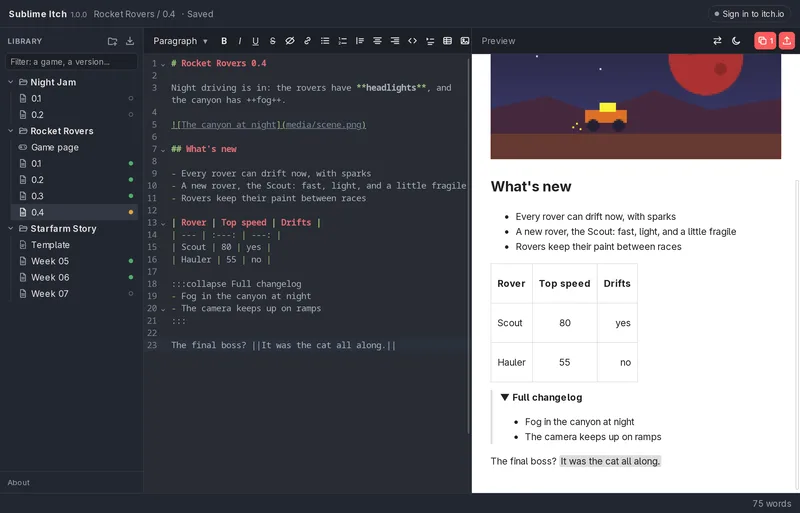800x513 pixels.
Task: Sign in to itch.io
Action: click(749, 14)
